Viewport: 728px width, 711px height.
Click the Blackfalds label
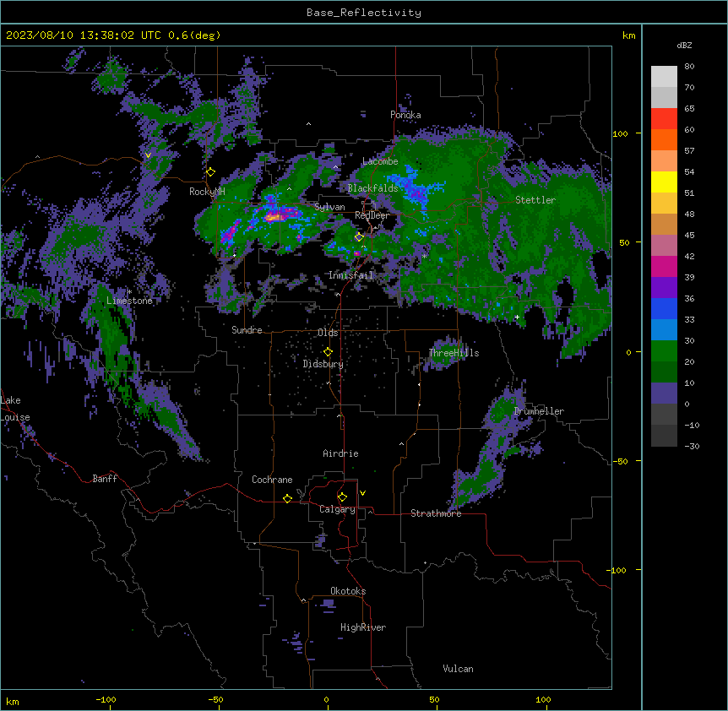click(372, 188)
